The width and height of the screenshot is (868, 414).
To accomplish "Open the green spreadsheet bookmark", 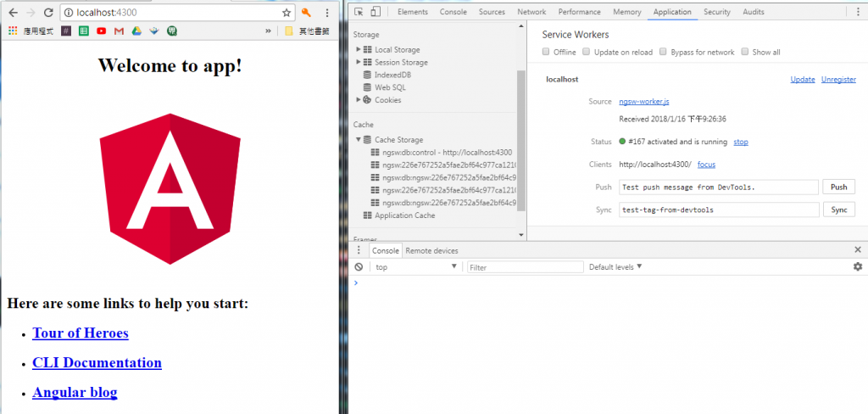I will [x=84, y=31].
